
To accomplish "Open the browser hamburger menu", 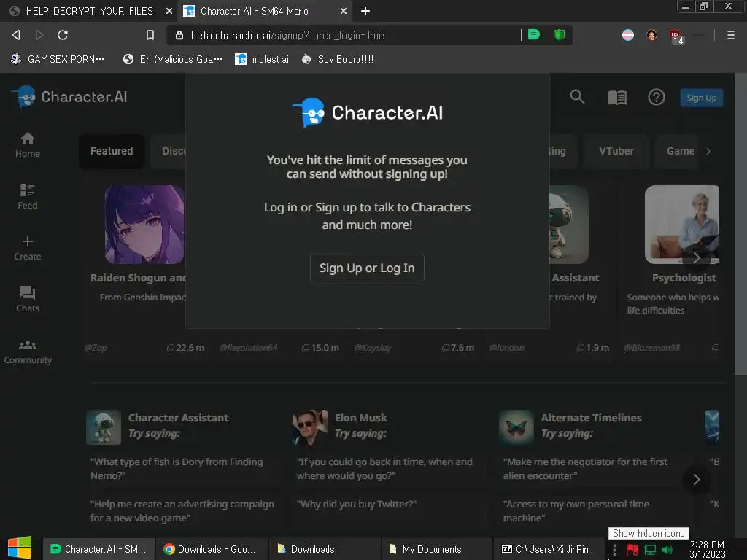I will point(730,35).
